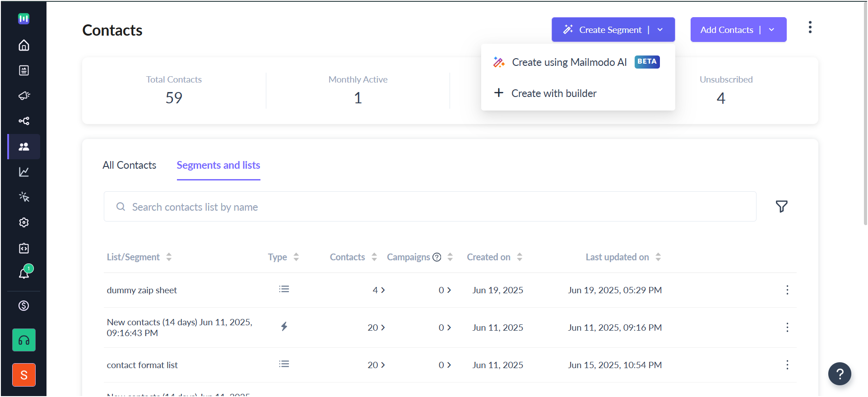The width and height of the screenshot is (868, 397).
Task: Open Campaigns megaphone icon in sidebar
Action: coord(24,96)
